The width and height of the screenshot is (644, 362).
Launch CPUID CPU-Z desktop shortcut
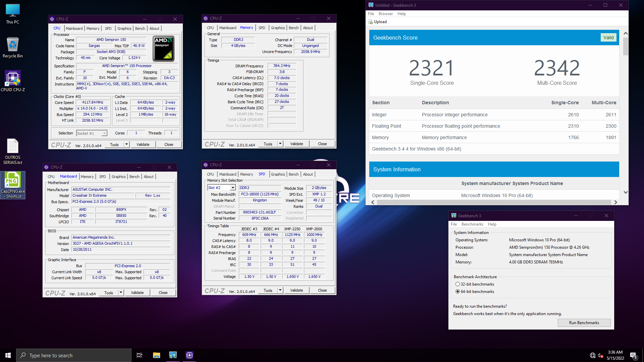[13, 81]
